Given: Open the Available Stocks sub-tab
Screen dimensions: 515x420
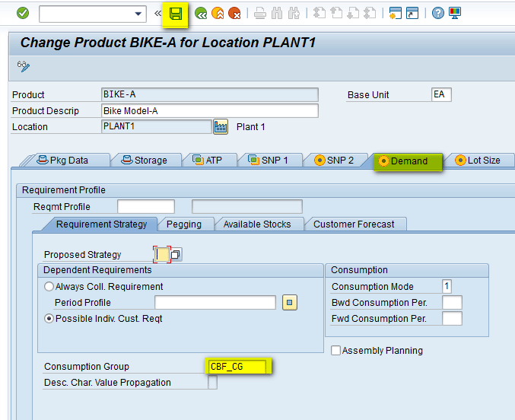Looking at the screenshot, I should pyautogui.click(x=256, y=224).
